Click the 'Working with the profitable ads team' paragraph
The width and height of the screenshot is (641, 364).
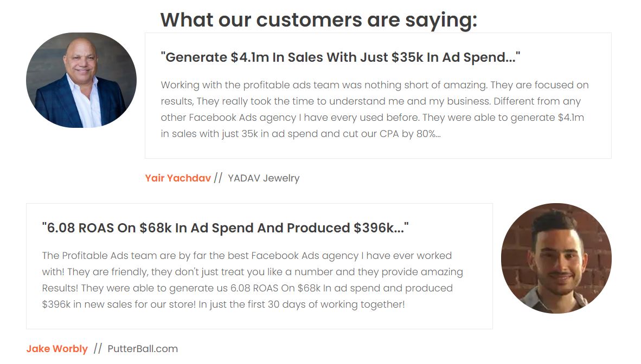pos(375,109)
